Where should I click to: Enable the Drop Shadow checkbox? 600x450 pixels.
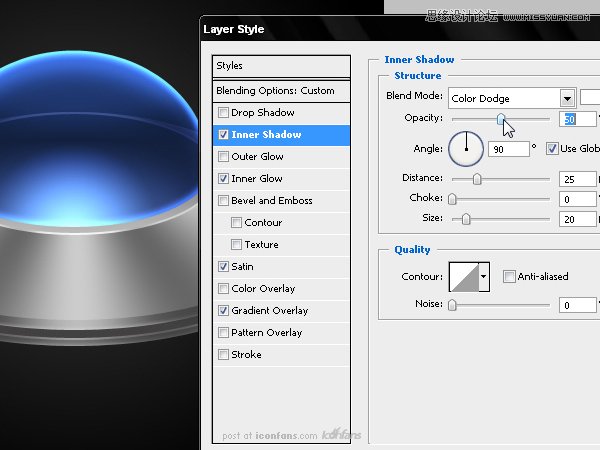223,113
